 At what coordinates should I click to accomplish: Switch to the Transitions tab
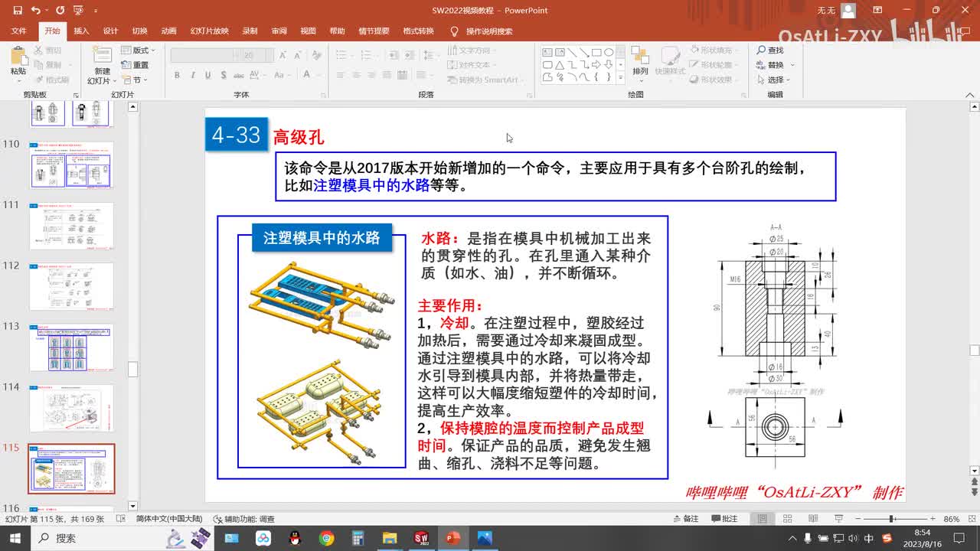pyautogui.click(x=140, y=31)
